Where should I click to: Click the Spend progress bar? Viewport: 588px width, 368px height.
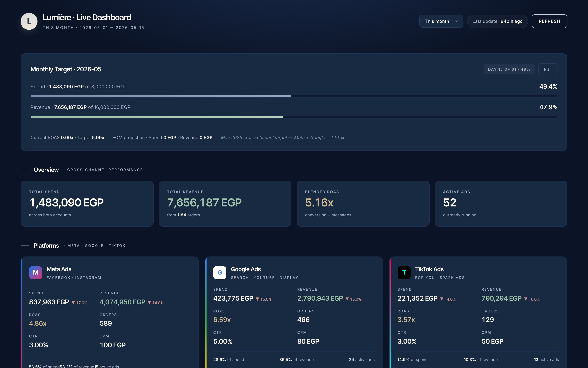tap(294, 96)
